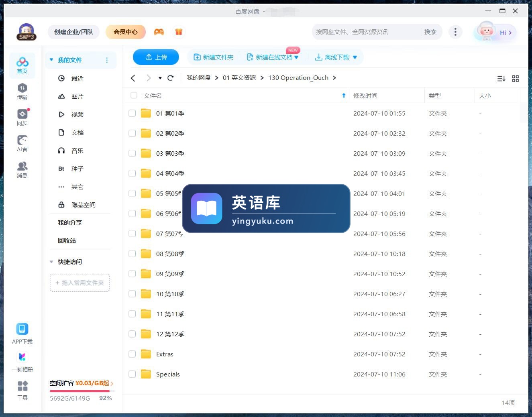Screen dimensions: 532x417
Task: Collapse the 我的文件 tree section
Action: (51, 60)
